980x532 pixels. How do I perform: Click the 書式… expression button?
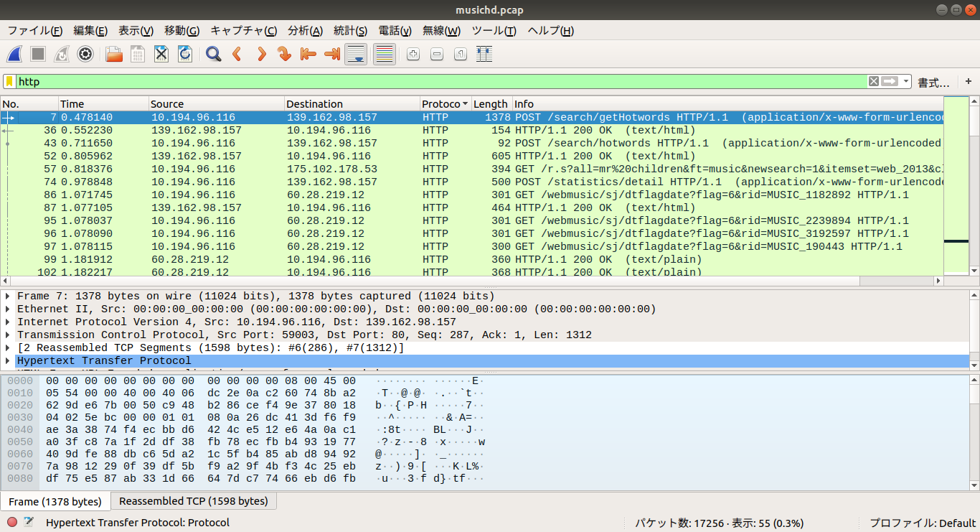933,83
